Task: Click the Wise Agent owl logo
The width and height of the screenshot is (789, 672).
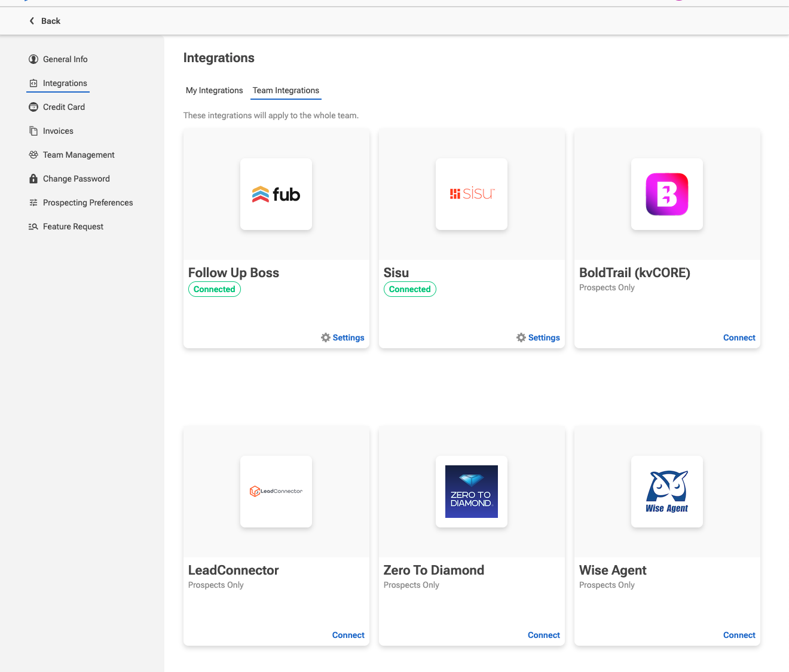Action: (667, 492)
